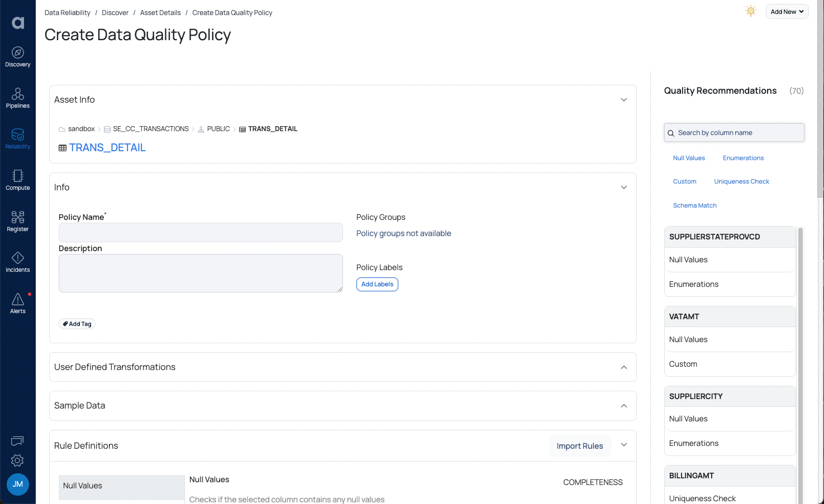
Task: Select the Pipelines icon in sidebar
Action: pos(17,98)
